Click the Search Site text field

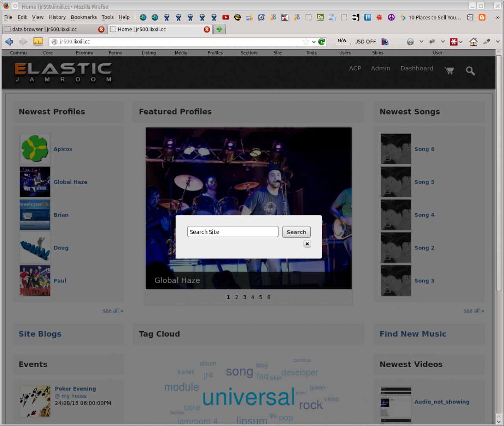click(233, 232)
